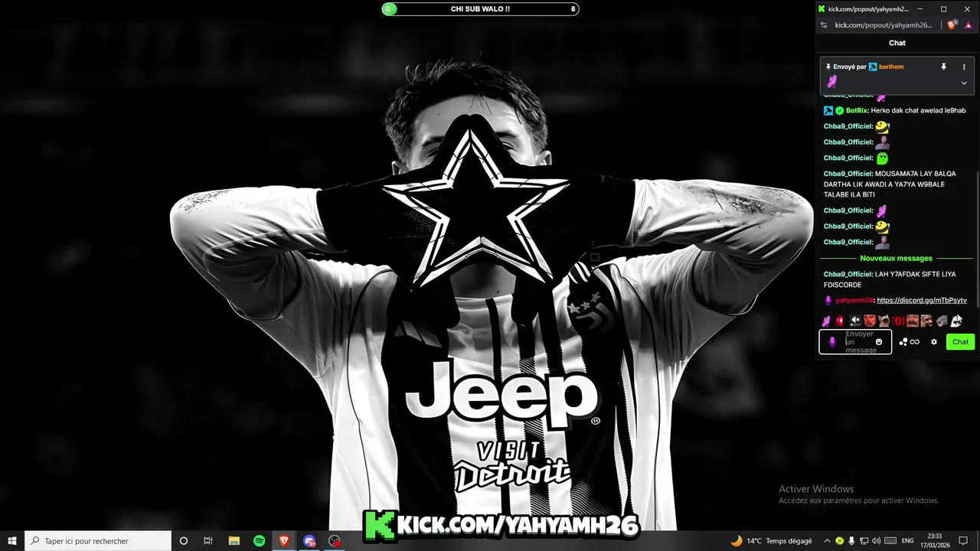Image resolution: width=980 pixels, height=551 pixels.
Task: Open pinned message three-dot options menu
Action: (x=964, y=67)
